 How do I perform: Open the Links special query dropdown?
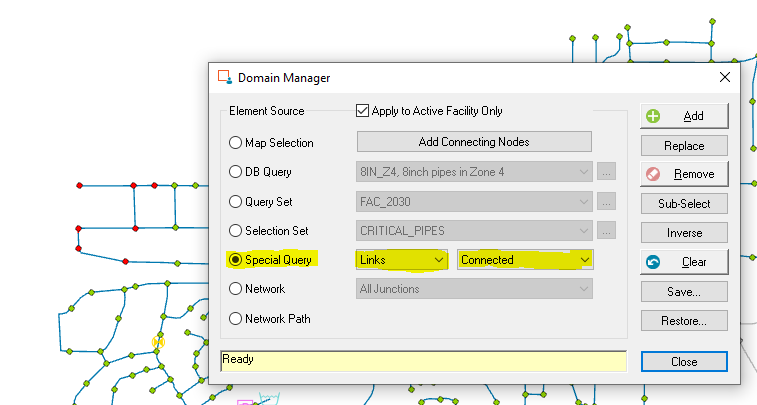point(402,260)
